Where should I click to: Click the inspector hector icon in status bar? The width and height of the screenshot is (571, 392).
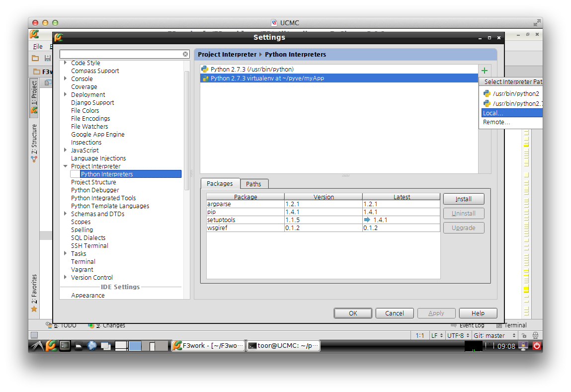pyautogui.click(x=535, y=335)
